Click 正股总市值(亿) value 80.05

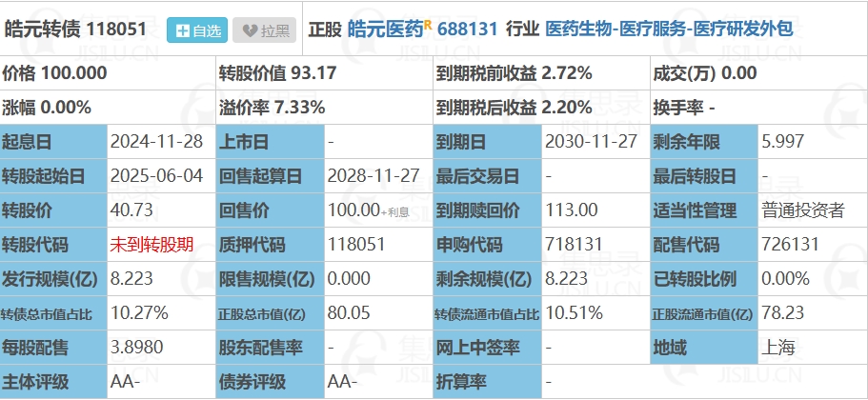350,312
